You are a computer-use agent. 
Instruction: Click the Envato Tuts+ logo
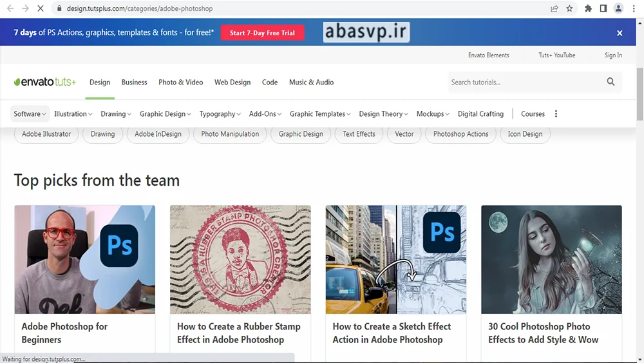tap(45, 82)
